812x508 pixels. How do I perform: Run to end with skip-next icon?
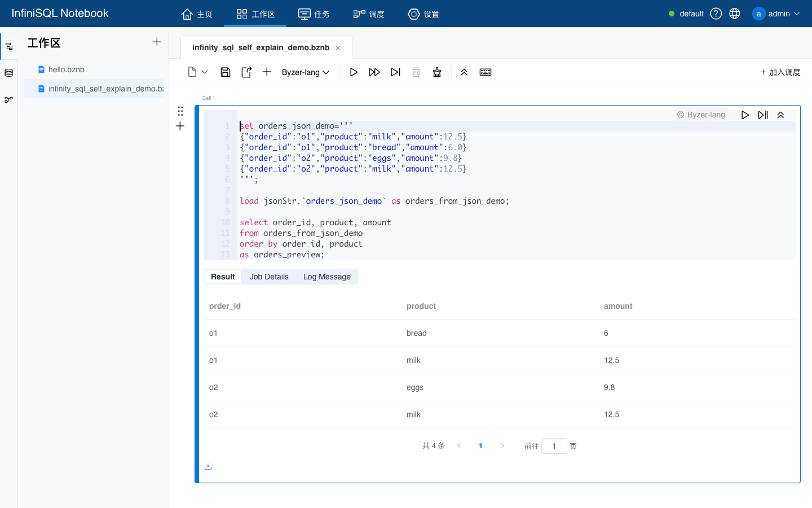coord(395,72)
